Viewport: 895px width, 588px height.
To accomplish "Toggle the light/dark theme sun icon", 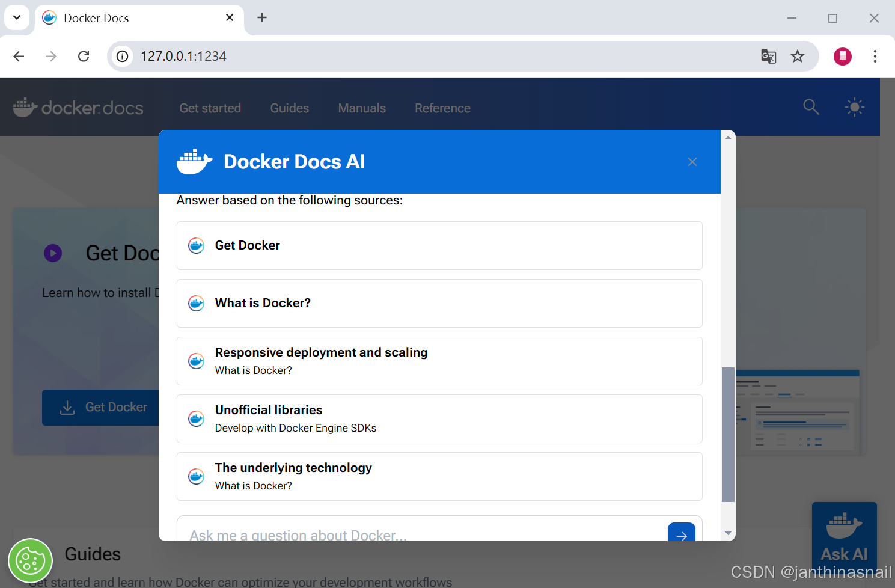I will pos(854,108).
